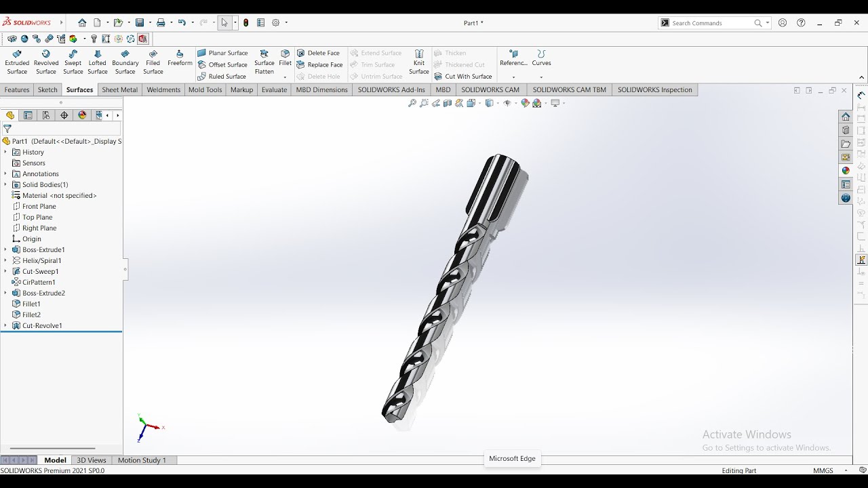
Task: Open FeatureManager design tree tab
Action: tap(10, 115)
